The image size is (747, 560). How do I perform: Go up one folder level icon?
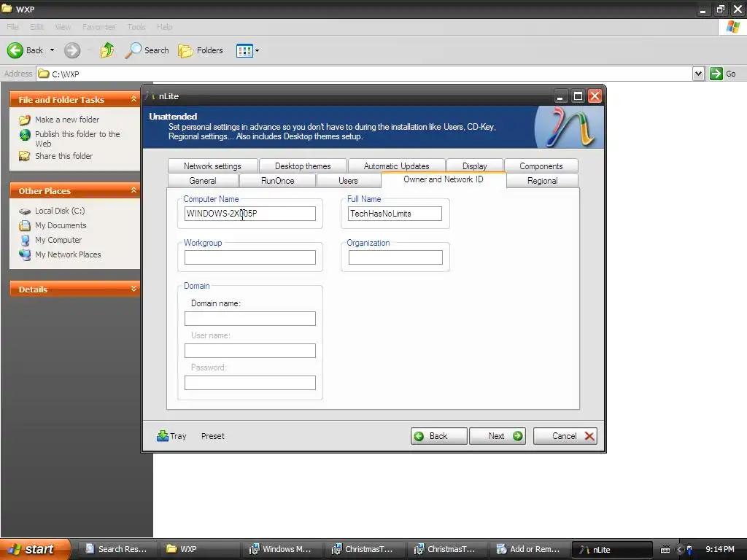(107, 50)
